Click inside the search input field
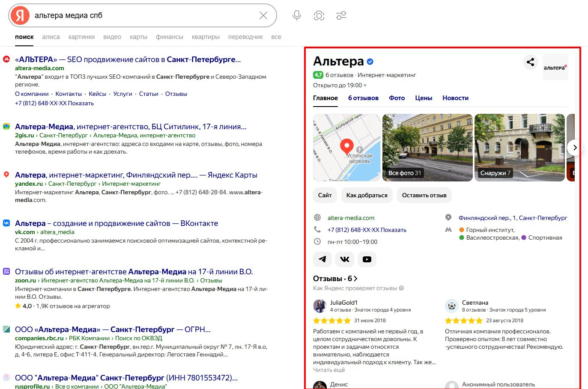588x389 pixels. click(x=141, y=16)
